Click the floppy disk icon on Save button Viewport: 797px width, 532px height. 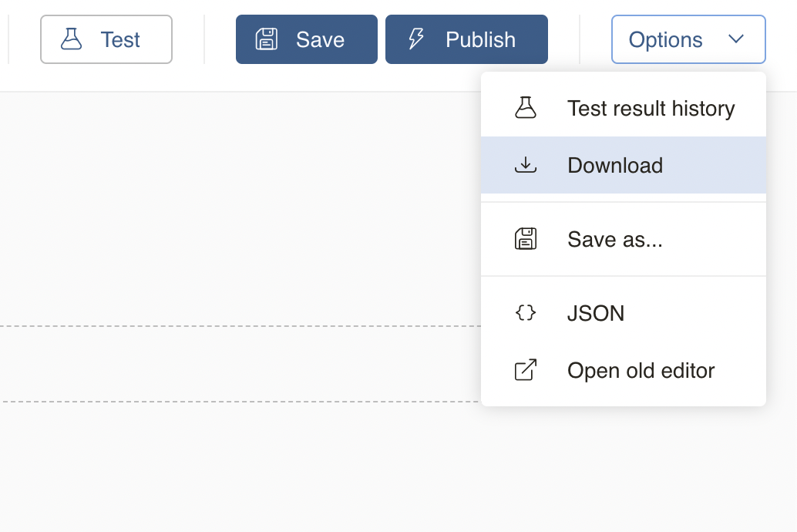click(267, 39)
